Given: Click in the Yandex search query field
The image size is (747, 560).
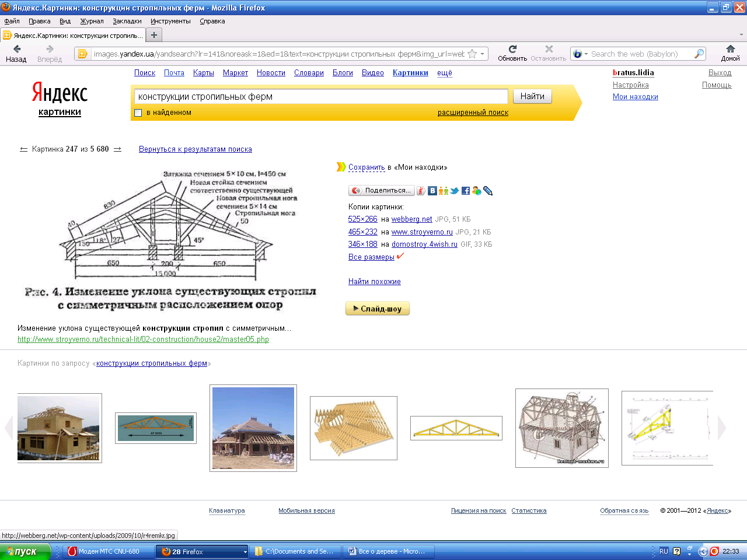Looking at the screenshot, I should tap(321, 96).
